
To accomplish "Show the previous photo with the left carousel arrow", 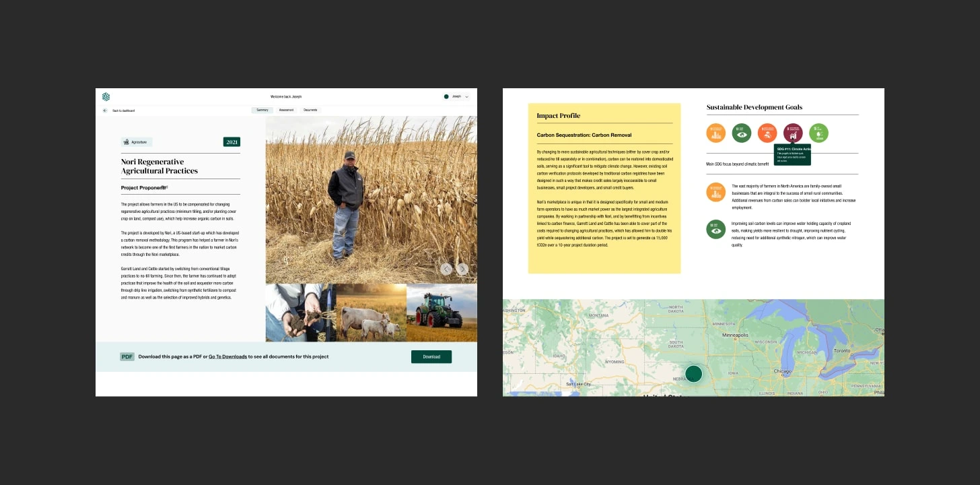I will pyautogui.click(x=446, y=269).
